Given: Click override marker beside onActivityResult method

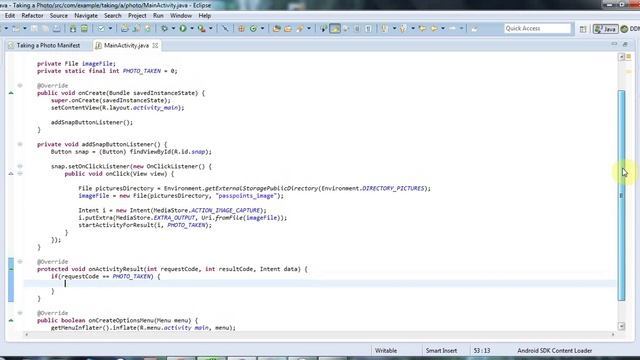Looking at the screenshot, I should click(x=11, y=269).
